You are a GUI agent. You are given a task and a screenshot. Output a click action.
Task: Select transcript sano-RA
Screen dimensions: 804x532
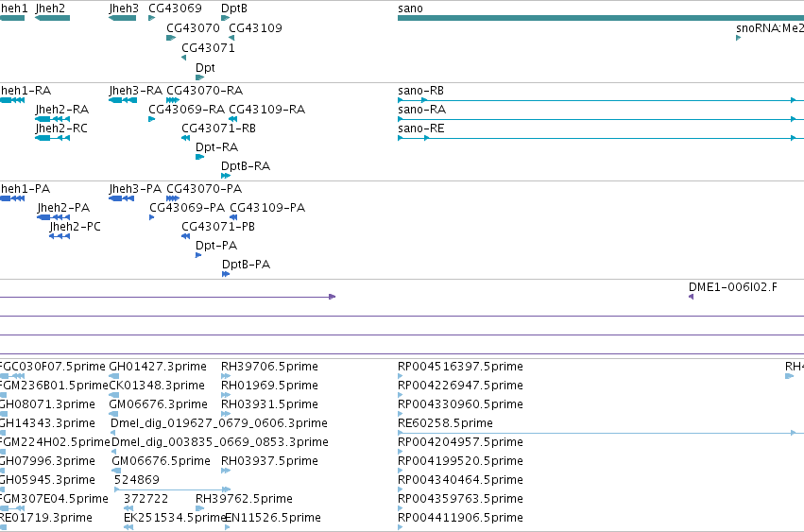pos(422,110)
